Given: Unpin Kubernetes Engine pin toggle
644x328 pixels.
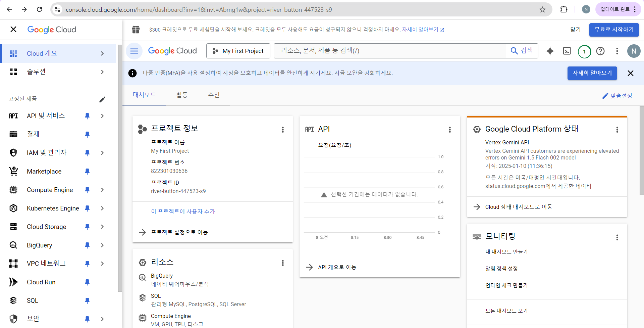Looking at the screenshot, I should coord(87,208).
